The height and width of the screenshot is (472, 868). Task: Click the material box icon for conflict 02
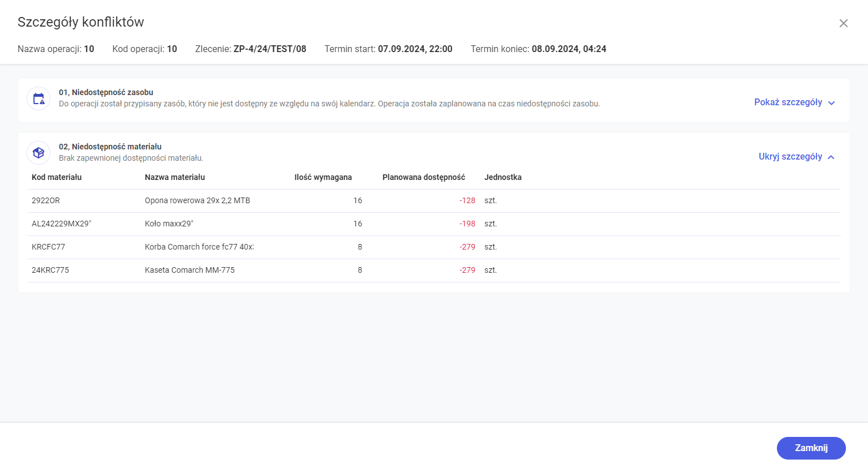coord(38,153)
